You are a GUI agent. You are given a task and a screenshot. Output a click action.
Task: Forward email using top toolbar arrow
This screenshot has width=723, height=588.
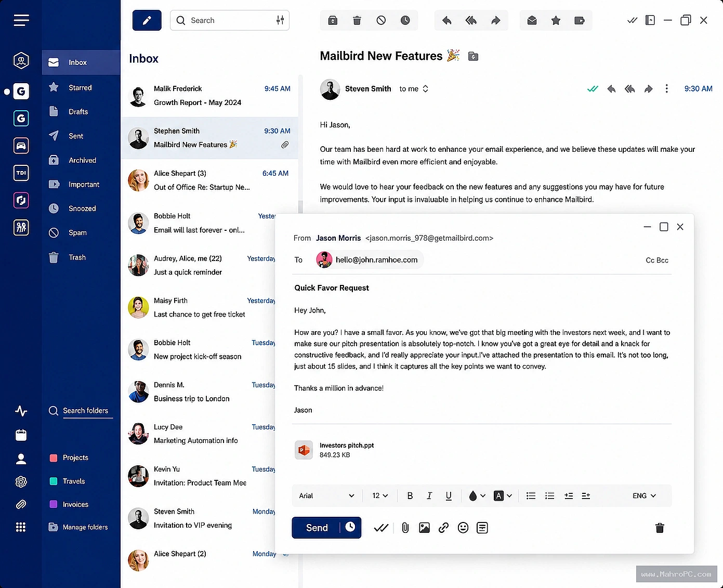point(496,20)
